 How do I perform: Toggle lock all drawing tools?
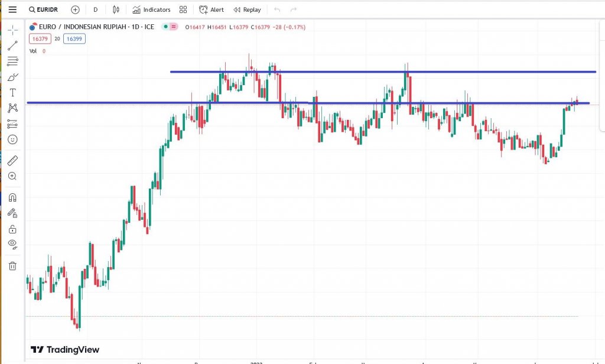pyautogui.click(x=12, y=229)
